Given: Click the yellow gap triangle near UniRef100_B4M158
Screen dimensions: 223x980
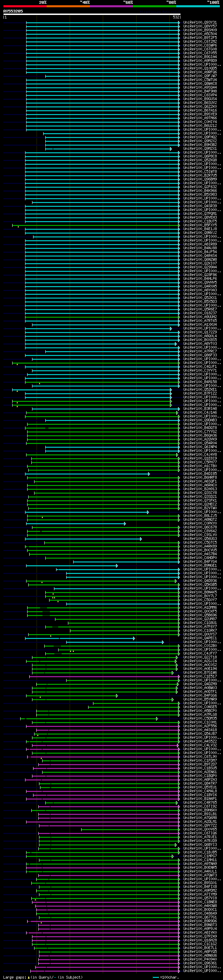Looking at the screenshot, I should click(39, 383).
